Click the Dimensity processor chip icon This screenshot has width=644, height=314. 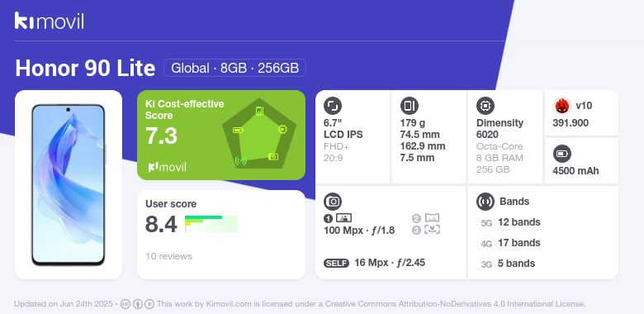point(485,106)
